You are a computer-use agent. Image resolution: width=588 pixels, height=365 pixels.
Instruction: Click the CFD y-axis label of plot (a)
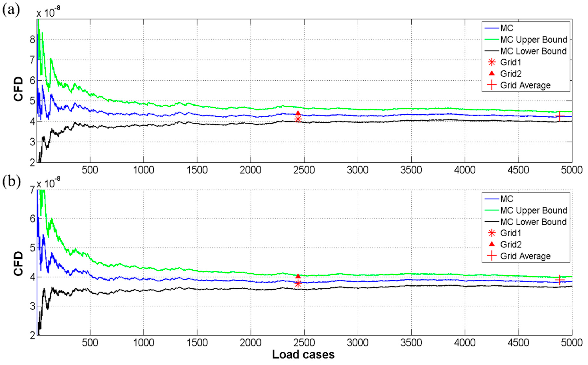[18, 89]
